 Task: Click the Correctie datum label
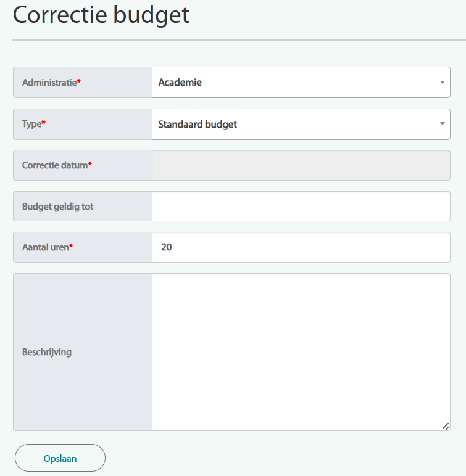coord(55,165)
